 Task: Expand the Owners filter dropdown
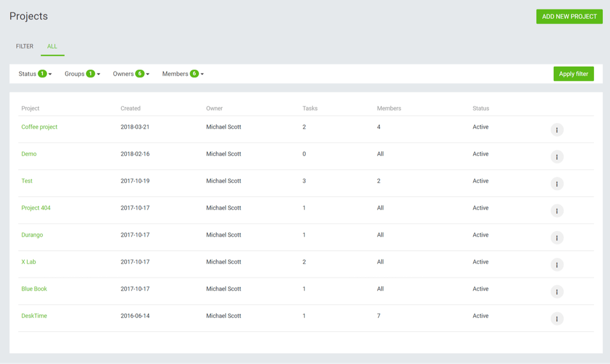pos(131,74)
